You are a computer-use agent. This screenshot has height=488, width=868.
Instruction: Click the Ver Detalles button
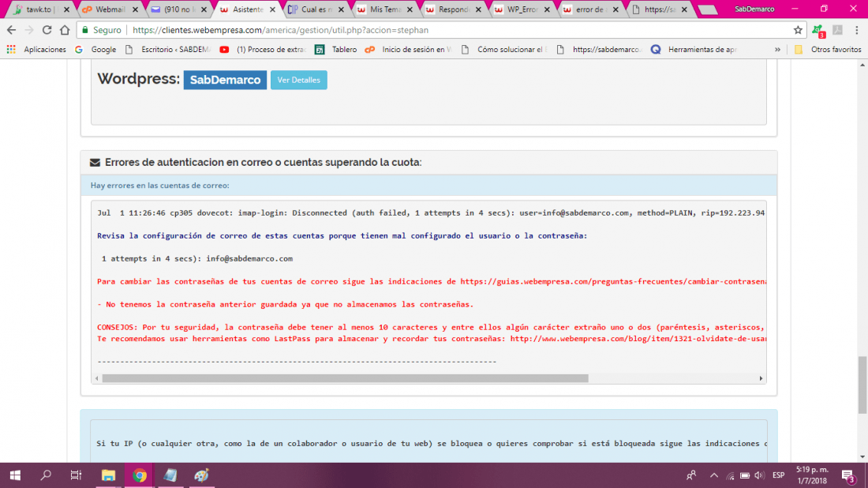pos(299,80)
